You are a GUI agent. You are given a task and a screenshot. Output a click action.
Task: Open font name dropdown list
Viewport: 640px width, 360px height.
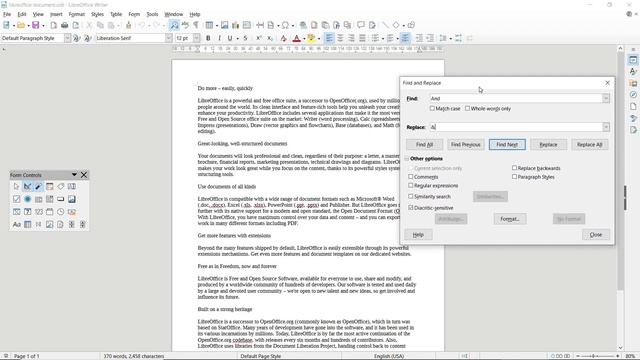(169, 38)
